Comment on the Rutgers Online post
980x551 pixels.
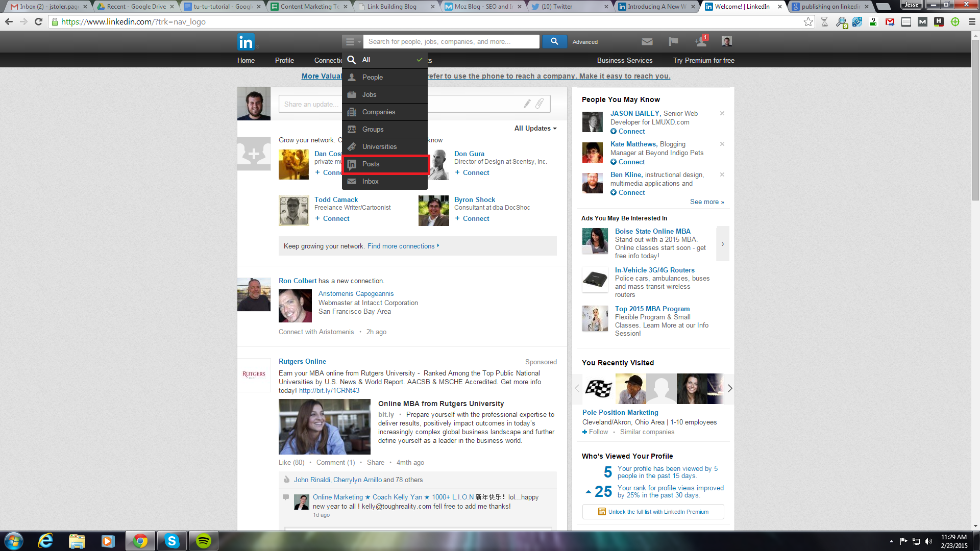pyautogui.click(x=335, y=462)
